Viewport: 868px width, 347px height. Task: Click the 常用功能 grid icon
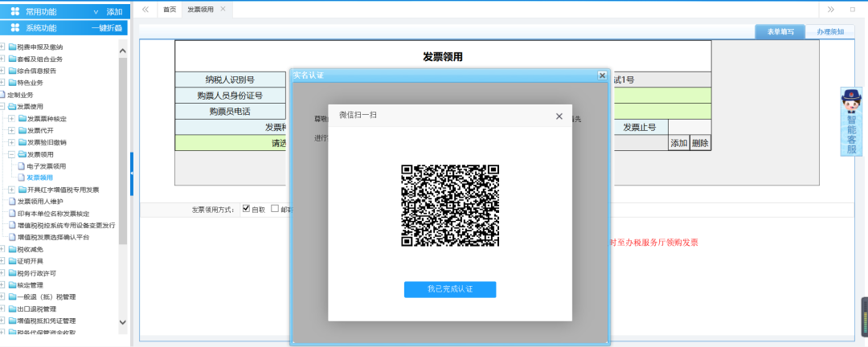click(x=15, y=11)
